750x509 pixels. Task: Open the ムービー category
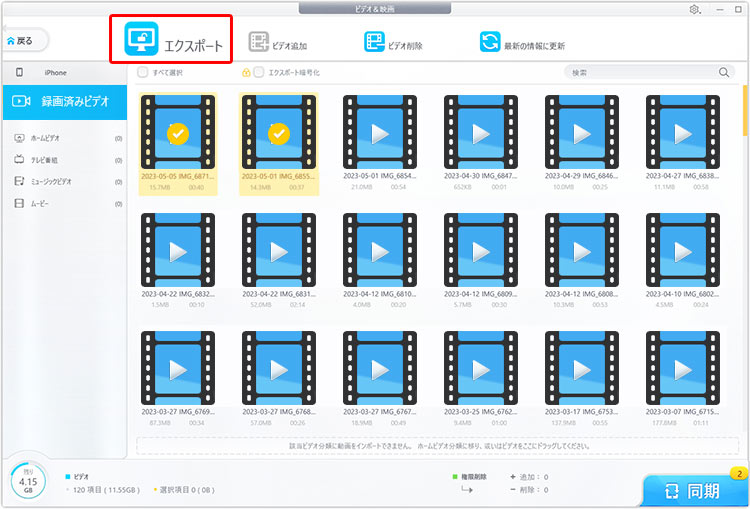click(x=65, y=204)
